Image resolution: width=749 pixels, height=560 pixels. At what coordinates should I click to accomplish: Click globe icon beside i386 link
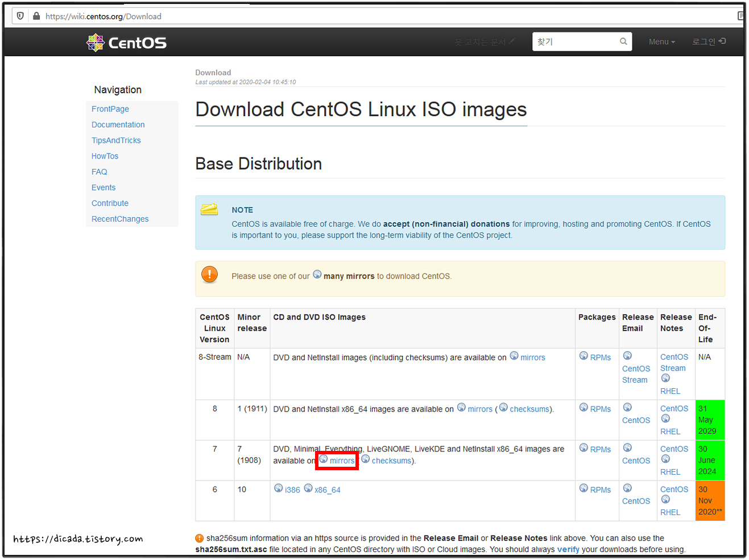[x=279, y=488]
